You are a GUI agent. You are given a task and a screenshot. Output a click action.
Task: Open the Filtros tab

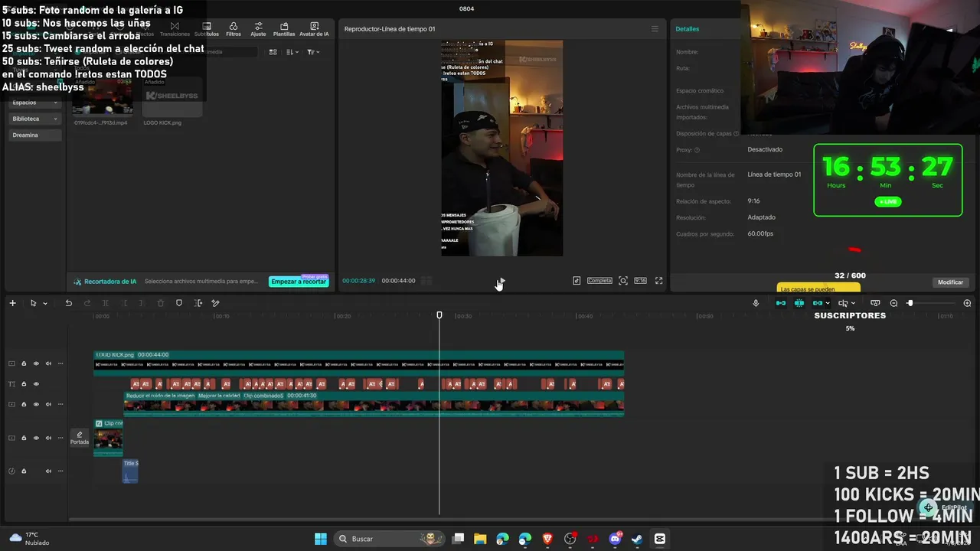pyautogui.click(x=234, y=29)
